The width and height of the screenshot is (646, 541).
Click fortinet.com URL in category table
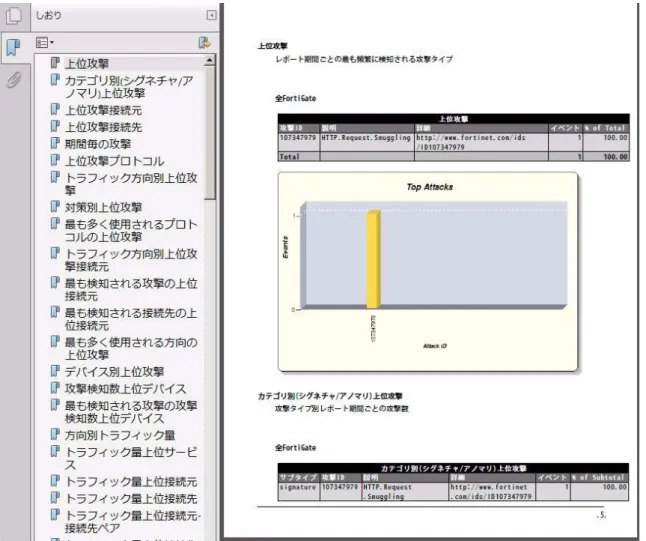click(x=491, y=492)
